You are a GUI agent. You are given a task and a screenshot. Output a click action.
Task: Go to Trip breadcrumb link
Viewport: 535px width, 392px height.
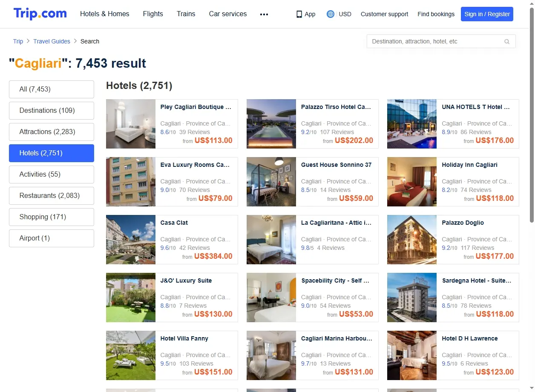coord(18,41)
